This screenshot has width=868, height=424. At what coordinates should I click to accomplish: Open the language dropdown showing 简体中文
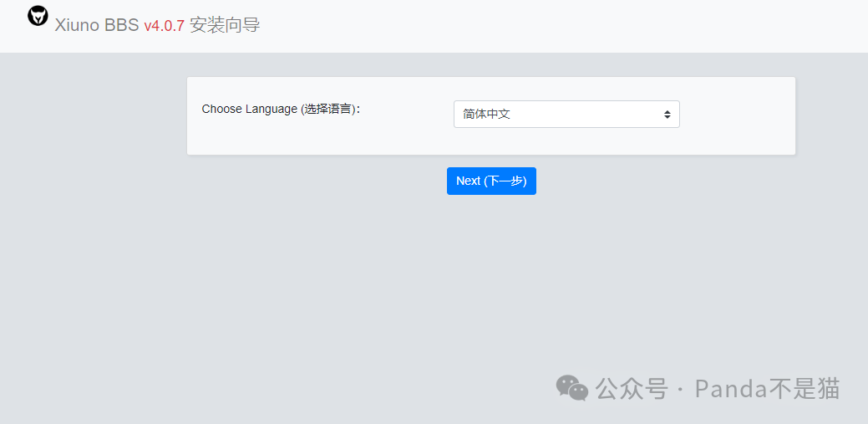pyautogui.click(x=566, y=115)
